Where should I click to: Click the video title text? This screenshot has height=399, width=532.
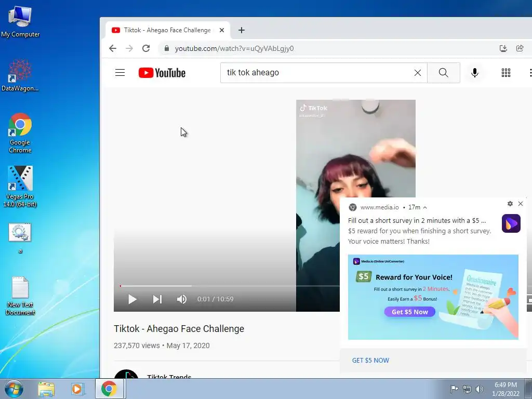pyautogui.click(x=179, y=329)
